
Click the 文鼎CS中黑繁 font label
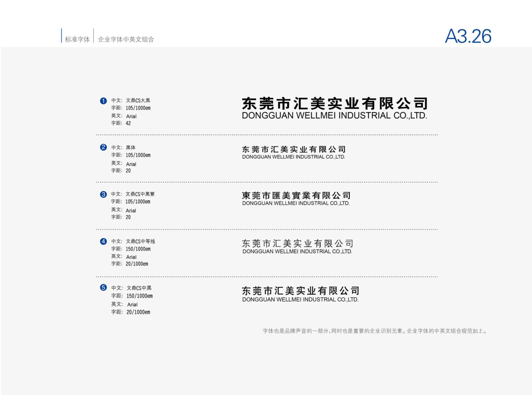(140, 194)
